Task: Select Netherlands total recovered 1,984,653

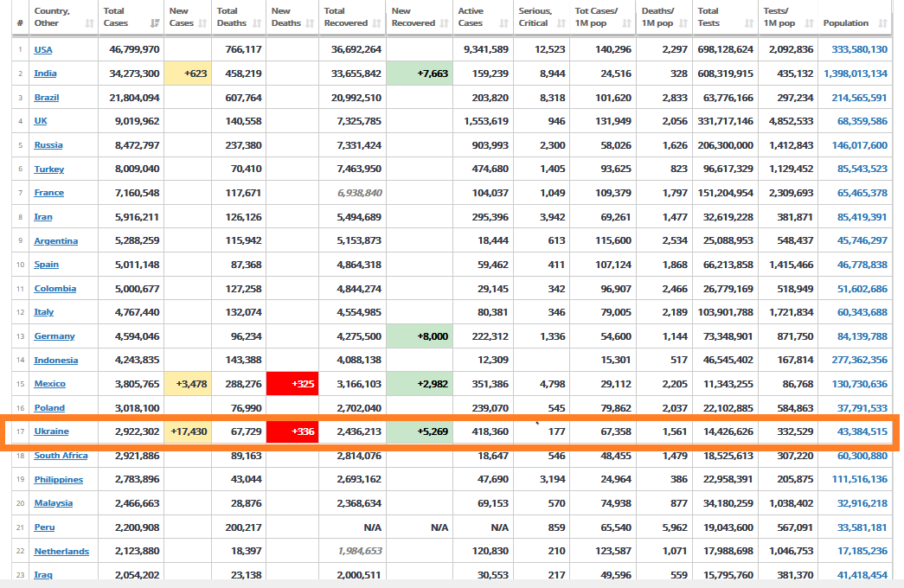Action: [x=360, y=551]
